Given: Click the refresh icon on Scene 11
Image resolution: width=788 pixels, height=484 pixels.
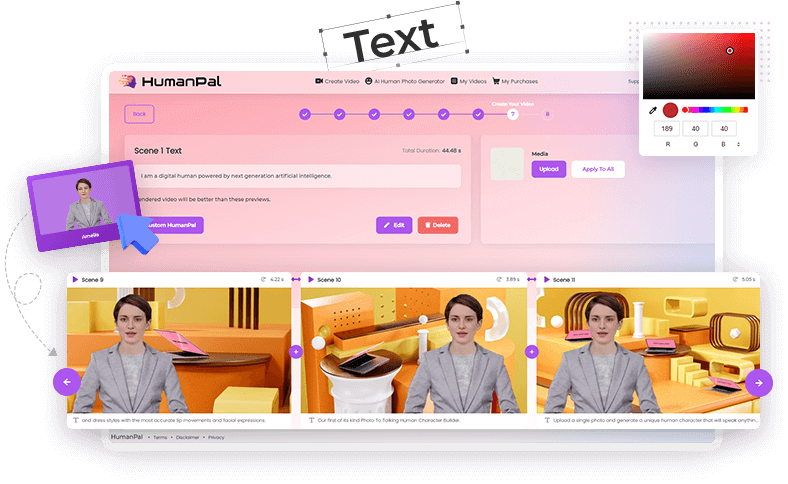Looking at the screenshot, I should (735, 279).
